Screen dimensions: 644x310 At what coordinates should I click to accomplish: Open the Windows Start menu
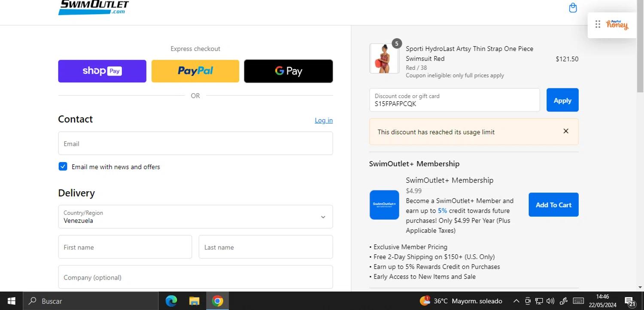coord(12,301)
